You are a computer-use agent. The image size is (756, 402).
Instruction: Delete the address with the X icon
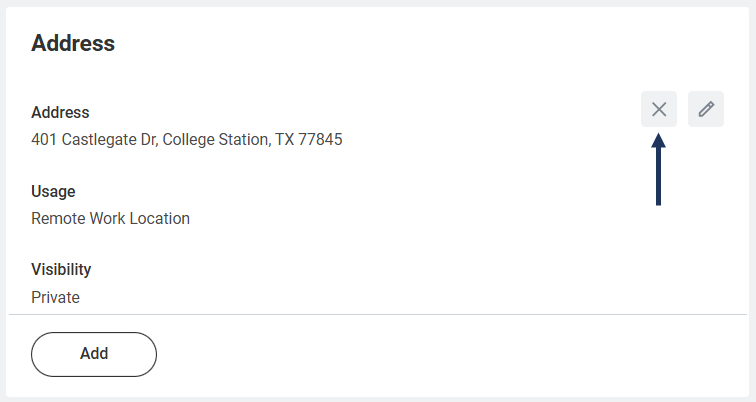click(x=659, y=109)
